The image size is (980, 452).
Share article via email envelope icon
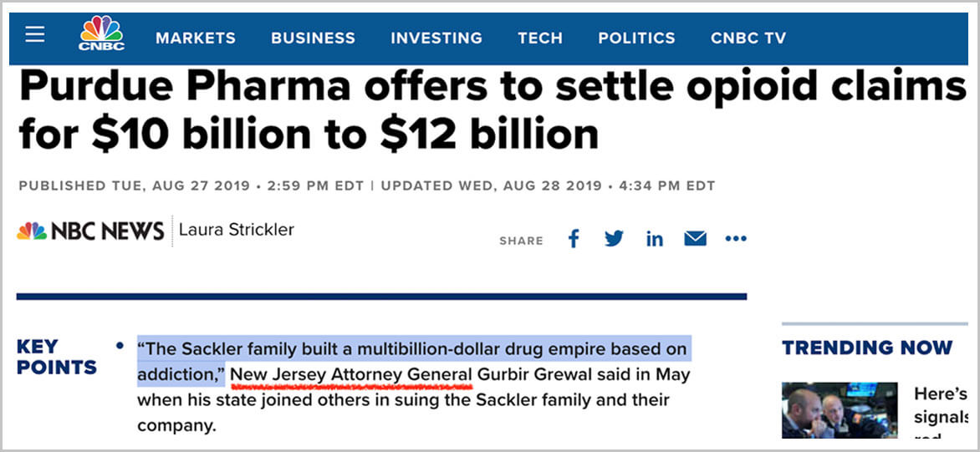pos(695,240)
